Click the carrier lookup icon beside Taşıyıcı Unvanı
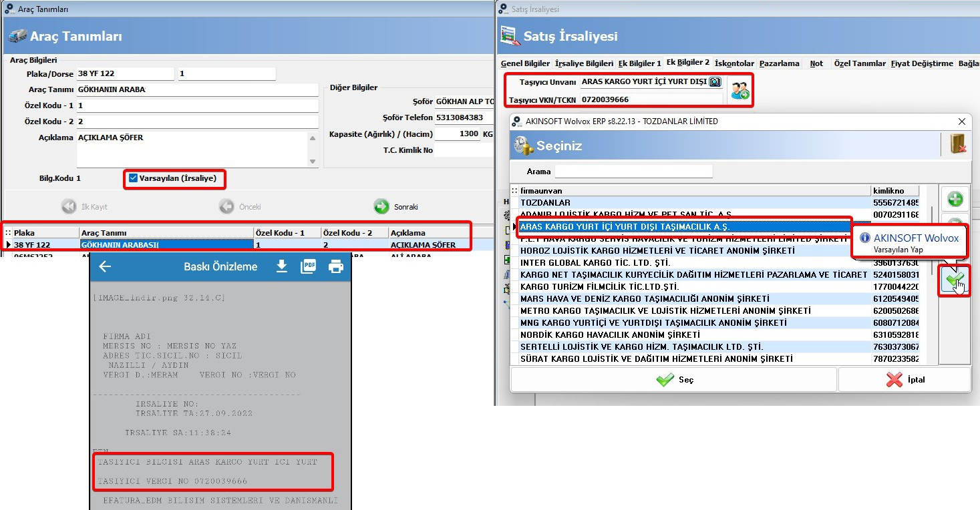Image resolution: width=980 pixels, height=510 pixels. tap(715, 82)
